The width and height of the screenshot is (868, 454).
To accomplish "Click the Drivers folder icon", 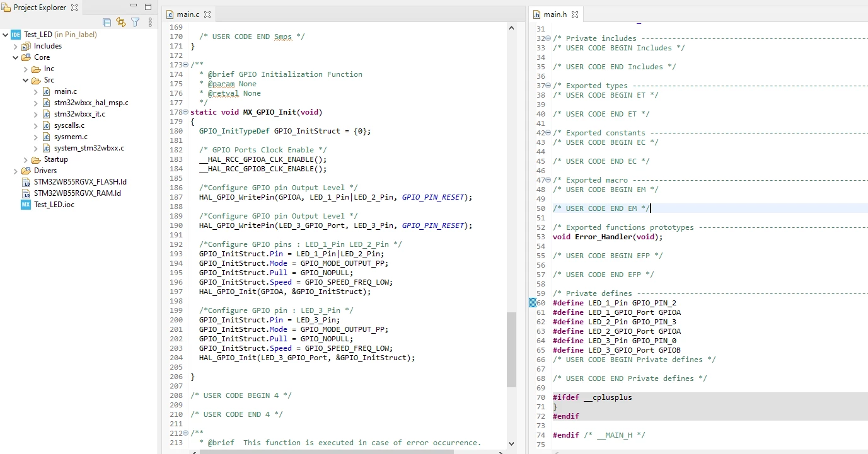I will point(26,171).
